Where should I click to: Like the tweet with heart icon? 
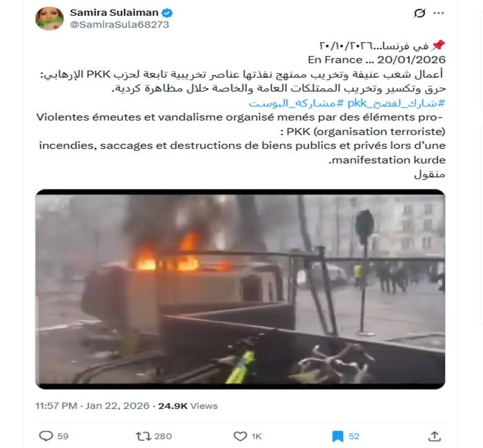tap(240, 436)
